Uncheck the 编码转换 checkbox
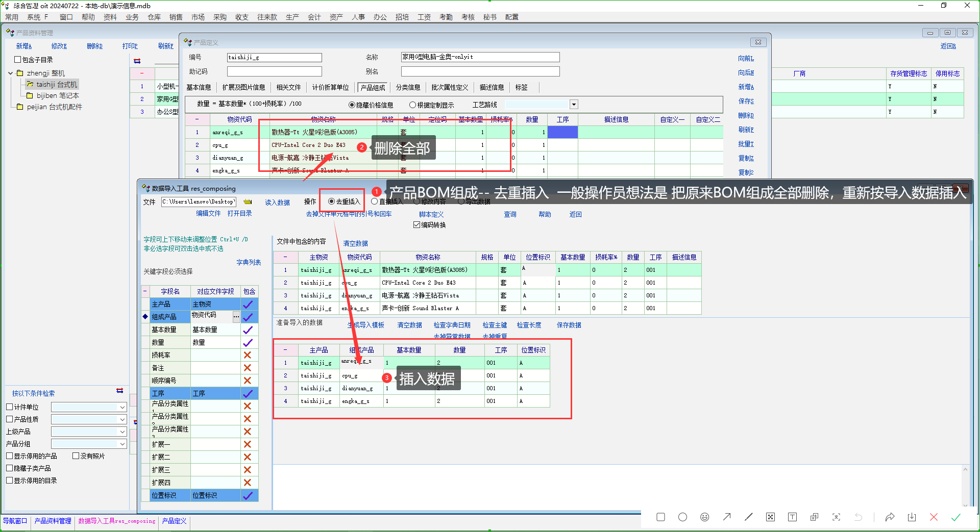 click(x=417, y=225)
